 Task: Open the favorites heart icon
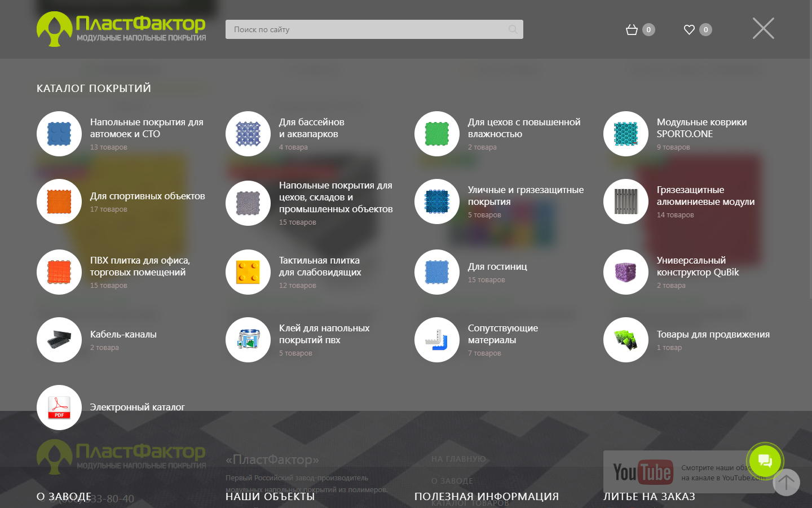pos(689,30)
